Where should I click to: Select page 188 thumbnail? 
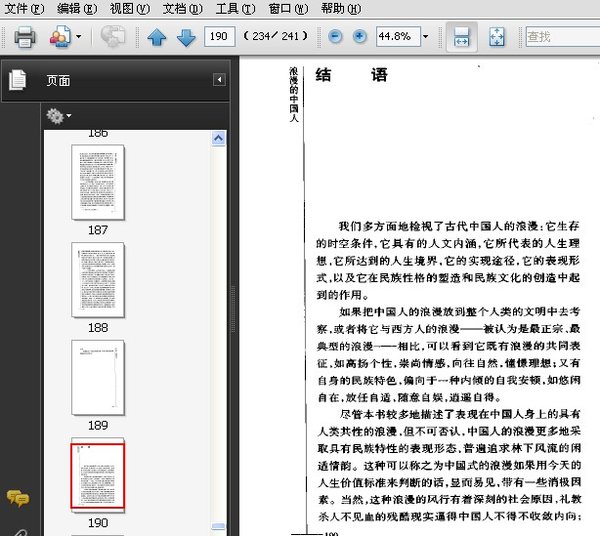[x=97, y=280]
